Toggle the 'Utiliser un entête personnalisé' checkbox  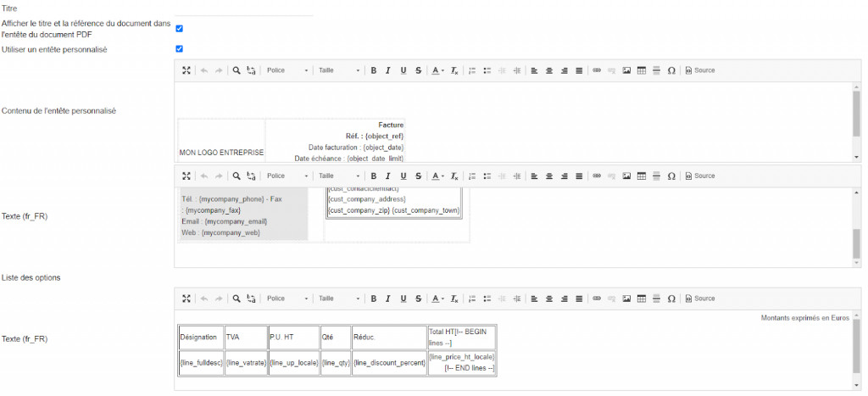tap(179, 49)
